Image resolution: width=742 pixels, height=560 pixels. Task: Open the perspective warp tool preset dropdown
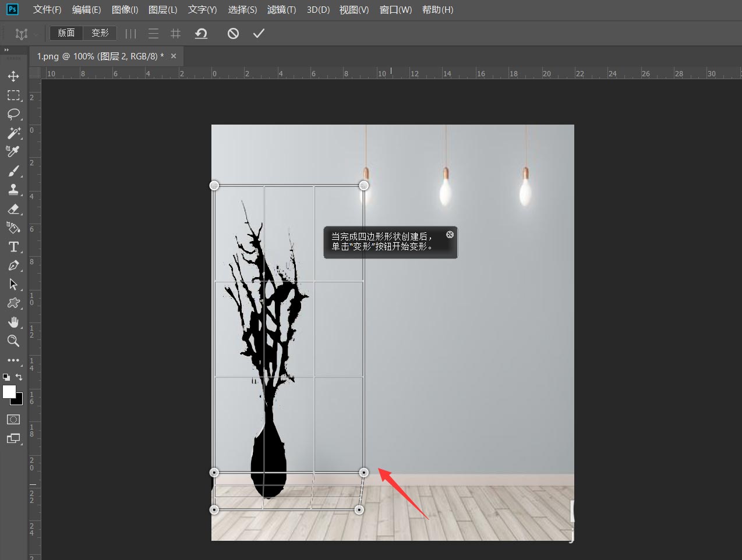[25, 34]
